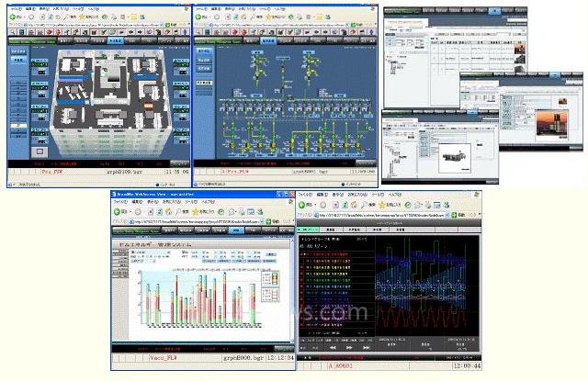Select highlighted blue tab above 3D building view

(117, 40)
